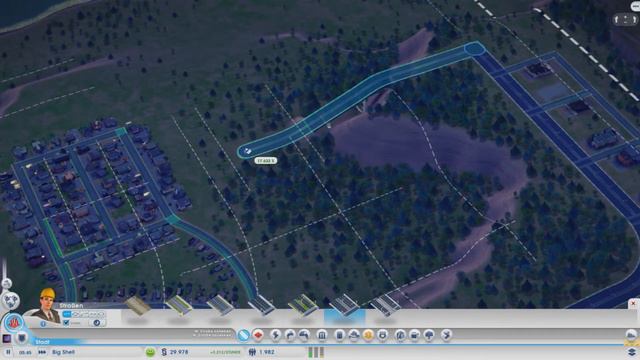Open the Power menu with the lightning bolt icon

pyautogui.click(x=276, y=335)
